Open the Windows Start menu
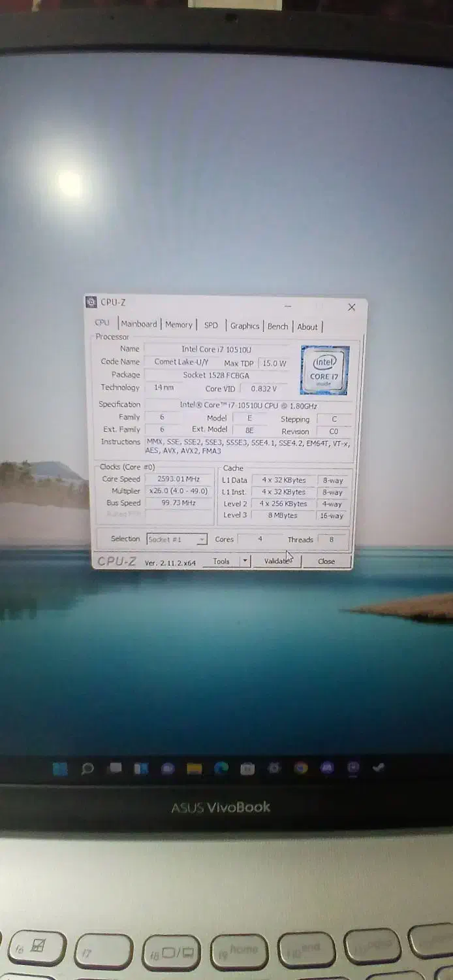 point(60,769)
